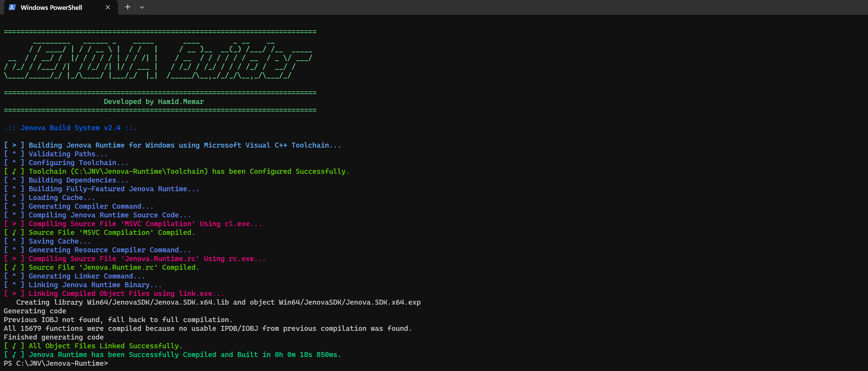Click the 'Linking Jenova Runtime Binary...' line

pyautogui.click(x=83, y=285)
